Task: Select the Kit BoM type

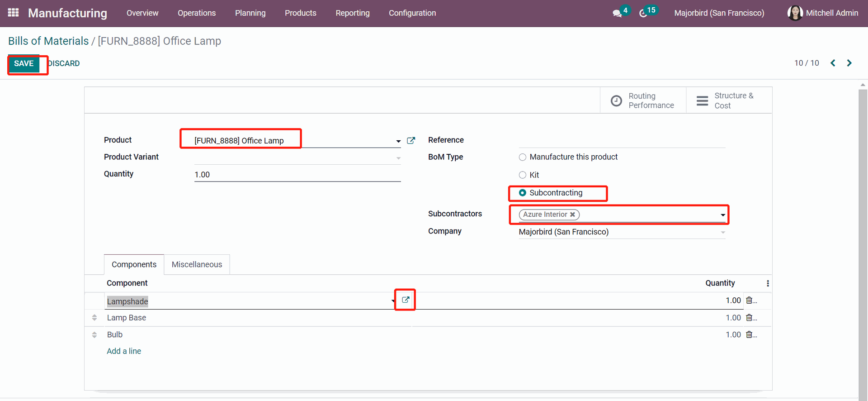Action: [x=523, y=175]
